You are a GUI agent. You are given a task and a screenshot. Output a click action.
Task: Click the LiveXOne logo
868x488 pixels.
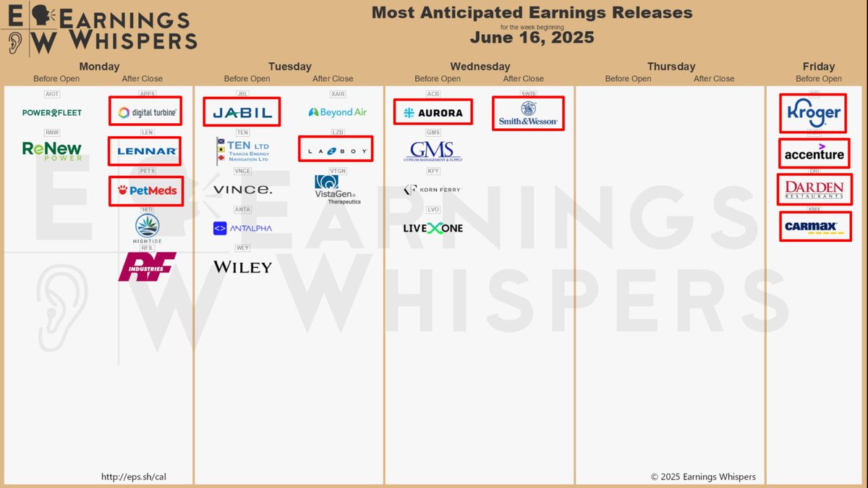pyautogui.click(x=433, y=228)
